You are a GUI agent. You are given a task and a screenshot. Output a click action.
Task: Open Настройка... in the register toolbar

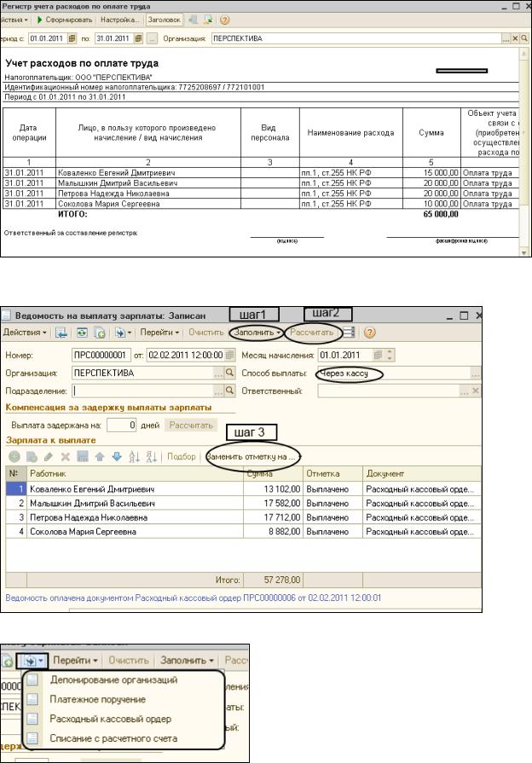[x=119, y=20]
